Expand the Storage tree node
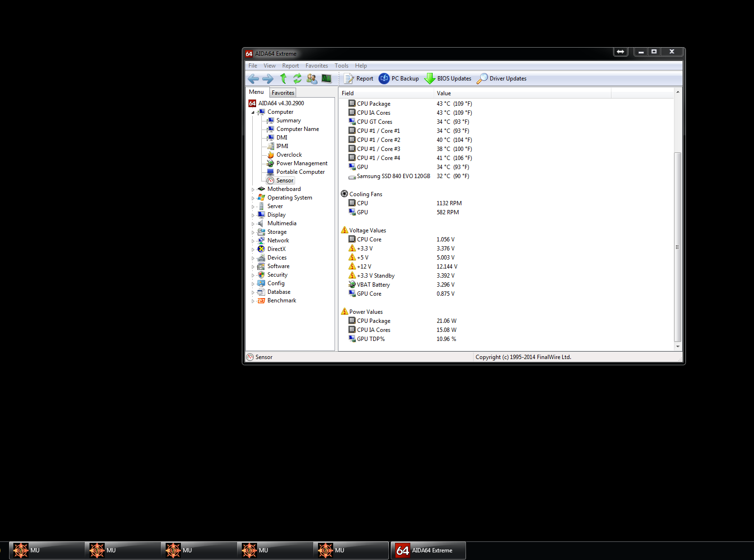754x560 pixels. (253, 232)
